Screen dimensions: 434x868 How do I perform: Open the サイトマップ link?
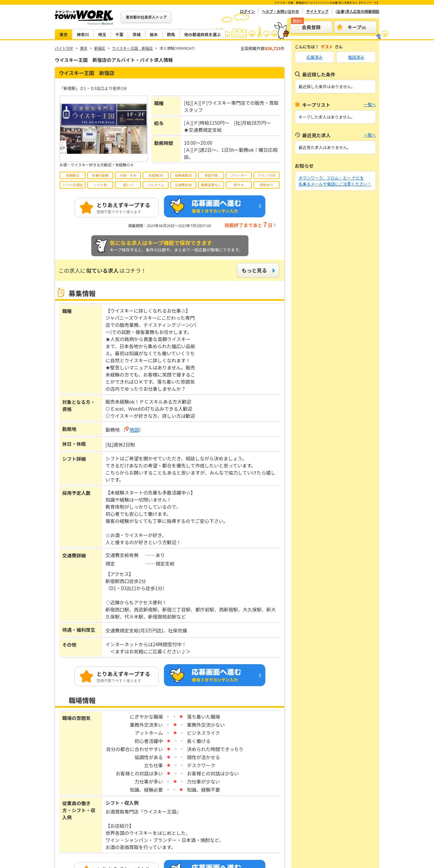click(x=317, y=11)
